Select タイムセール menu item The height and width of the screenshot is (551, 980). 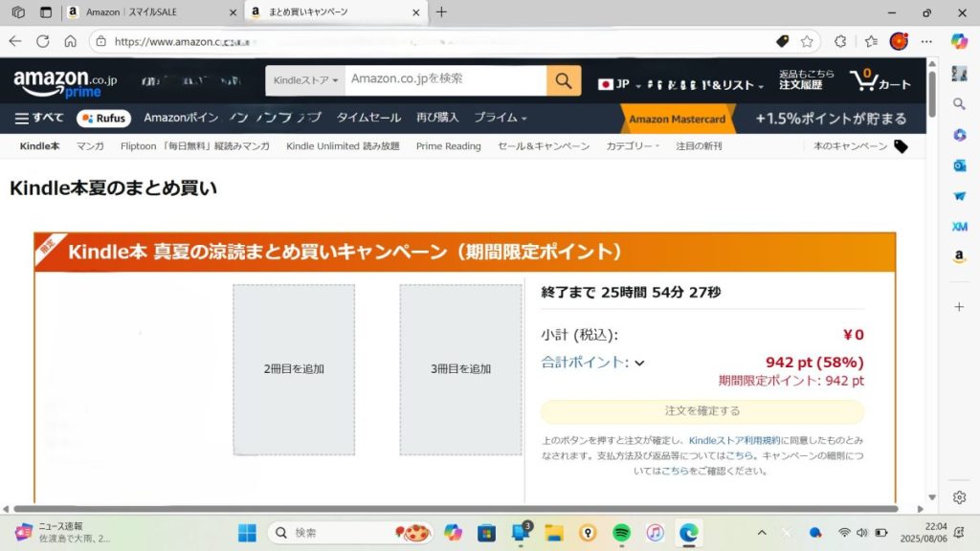(x=368, y=118)
